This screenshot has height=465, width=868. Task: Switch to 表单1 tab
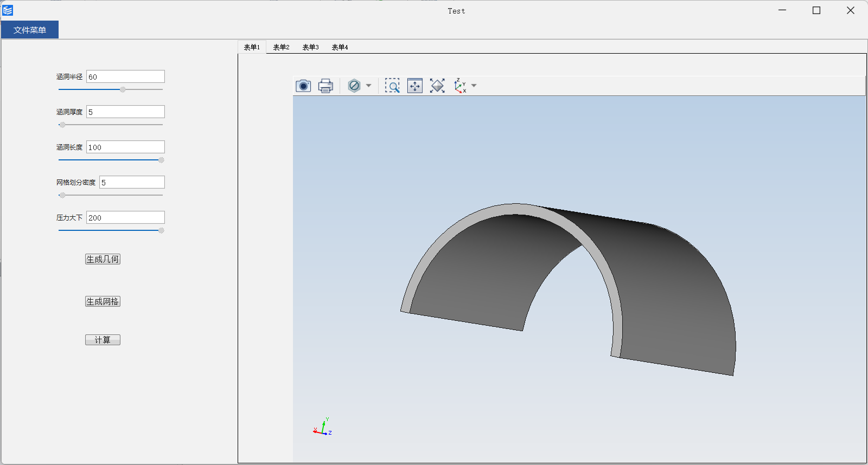[x=252, y=47]
